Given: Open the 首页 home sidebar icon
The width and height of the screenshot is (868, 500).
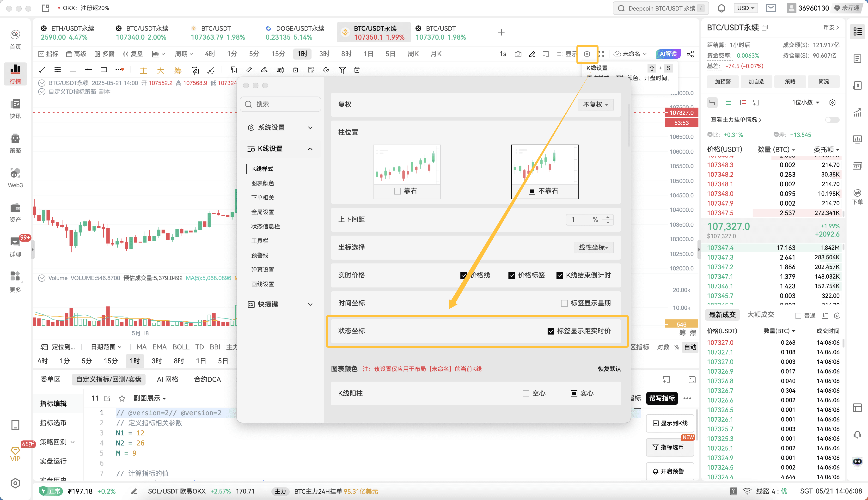Looking at the screenshot, I should [15, 39].
